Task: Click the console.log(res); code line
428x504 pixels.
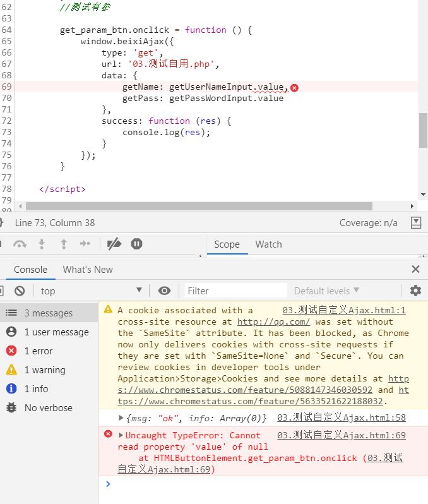Action: click(x=166, y=133)
